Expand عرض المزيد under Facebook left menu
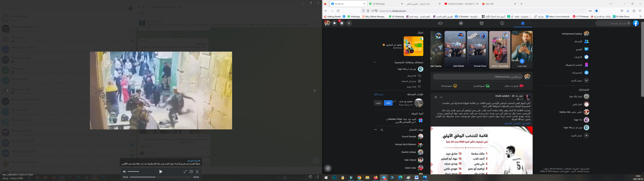Image resolution: width=644 pixels, height=181 pixels. 580,80
